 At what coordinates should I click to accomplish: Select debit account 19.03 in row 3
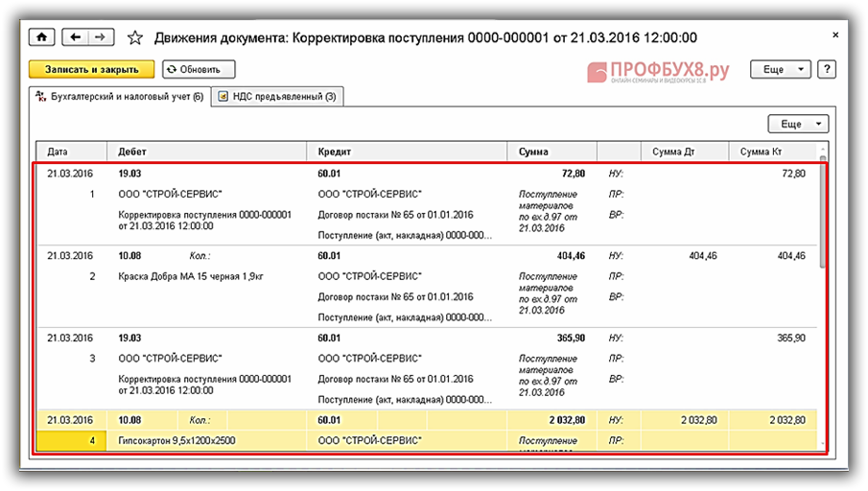129,338
